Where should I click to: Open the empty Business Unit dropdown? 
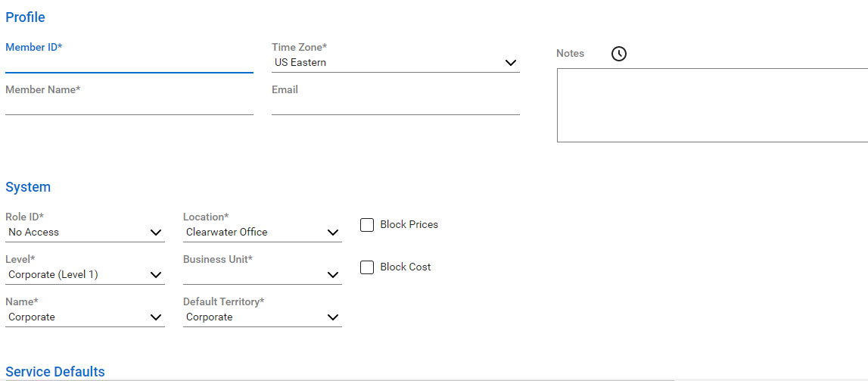click(x=262, y=275)
